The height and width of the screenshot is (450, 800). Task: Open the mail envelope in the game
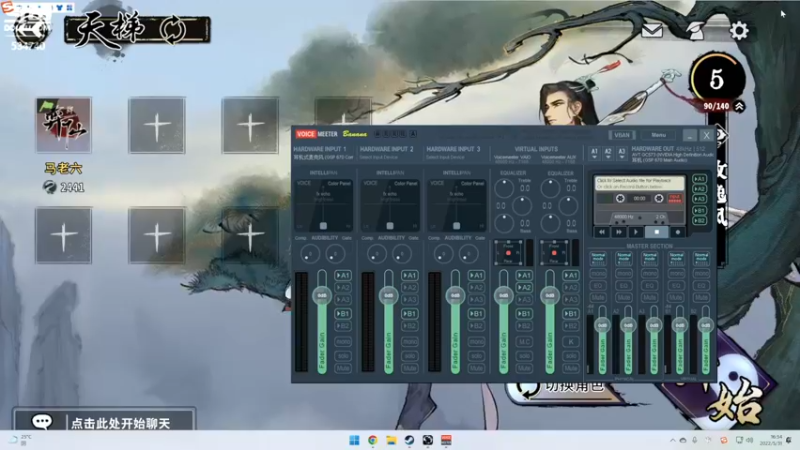[x=652, y=31]
